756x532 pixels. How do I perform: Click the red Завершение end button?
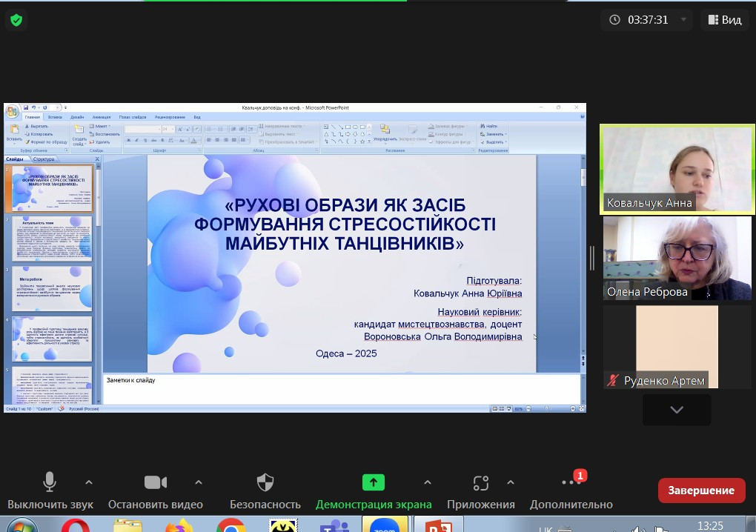pos(700,491)
